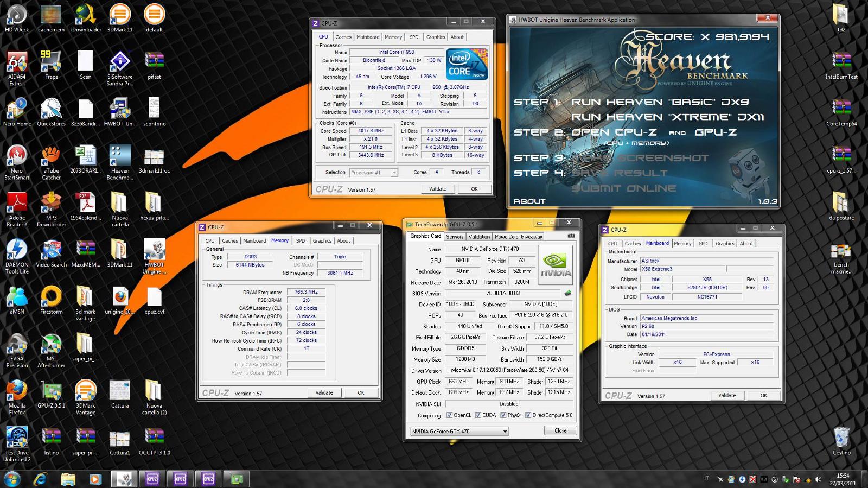
Task: Open HWBOT Unigine desktop shortcut
Action: pyautogui.click(x=154, y=256)
